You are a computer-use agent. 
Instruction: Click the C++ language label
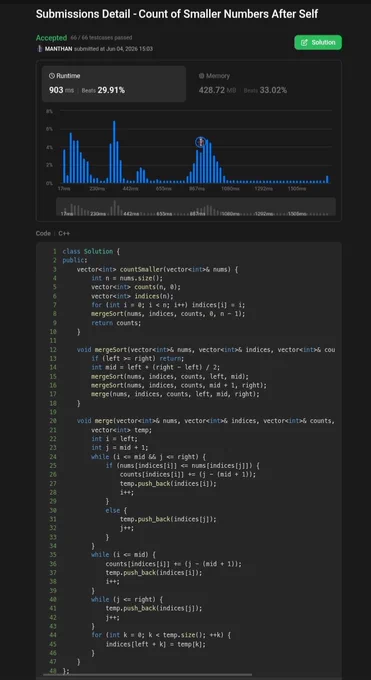(64, 233)
